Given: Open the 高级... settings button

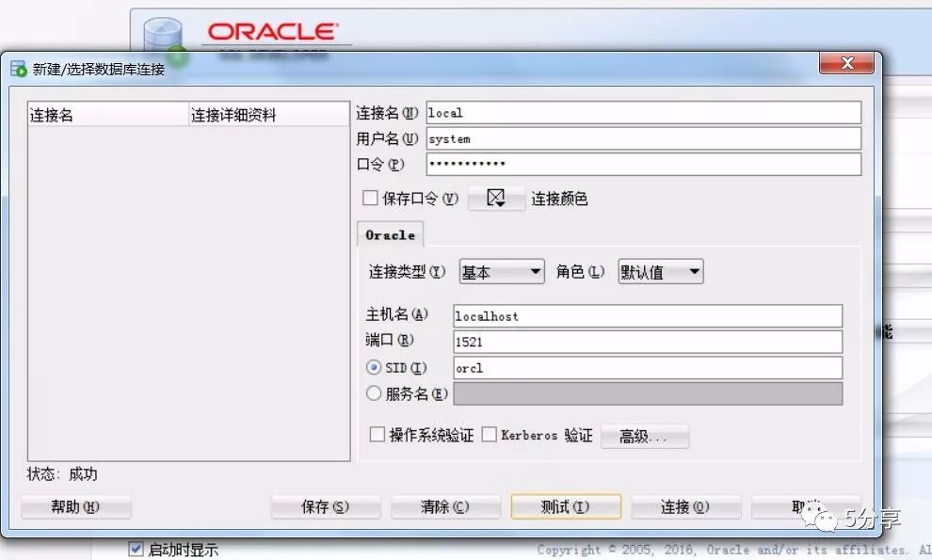Looking at the screenshot, I should pos(645,437).
